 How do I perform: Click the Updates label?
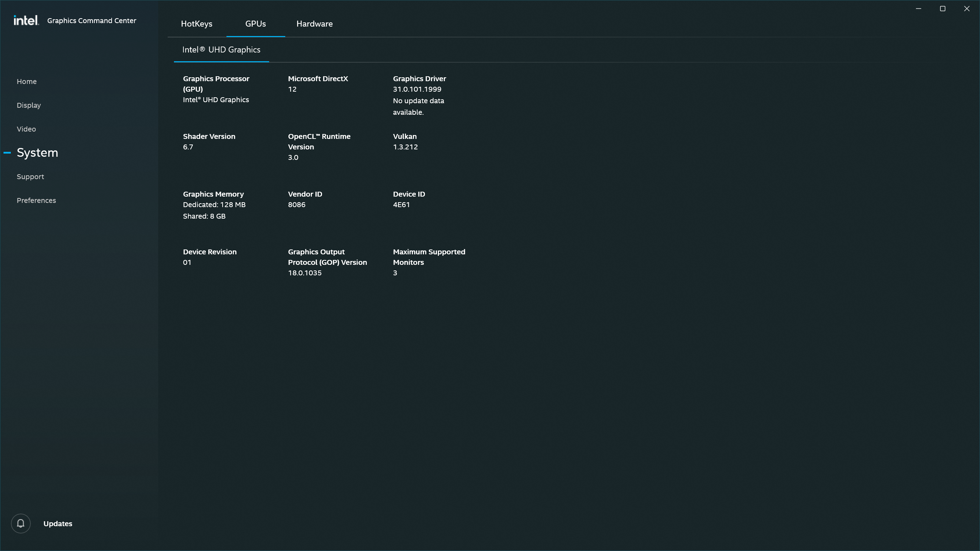click(x=57, y=524)
